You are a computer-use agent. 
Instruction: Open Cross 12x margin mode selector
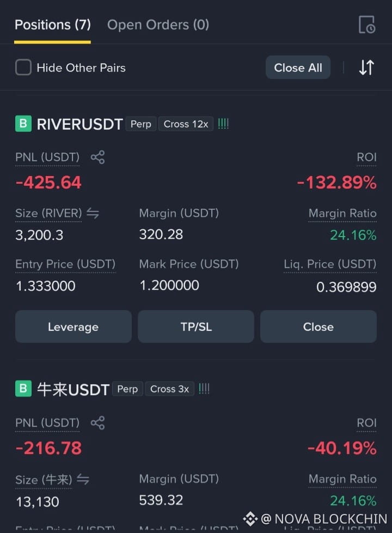point(186,124)
